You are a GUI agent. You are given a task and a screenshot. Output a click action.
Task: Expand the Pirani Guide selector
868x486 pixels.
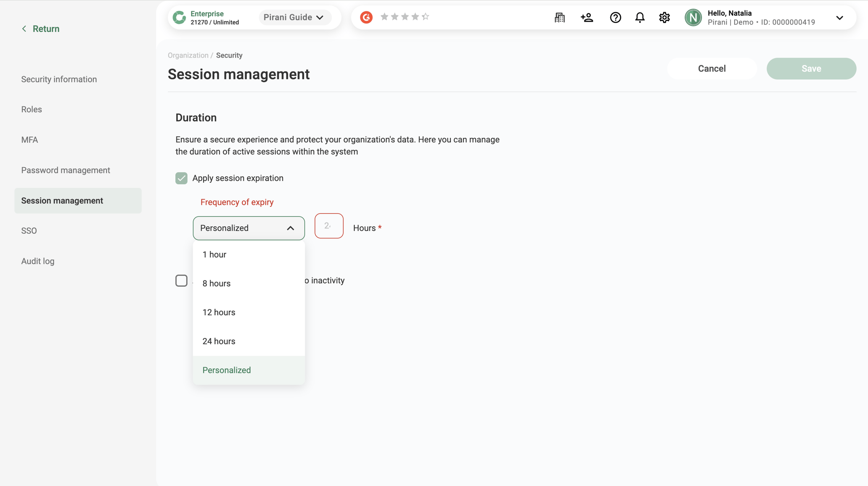295,17
